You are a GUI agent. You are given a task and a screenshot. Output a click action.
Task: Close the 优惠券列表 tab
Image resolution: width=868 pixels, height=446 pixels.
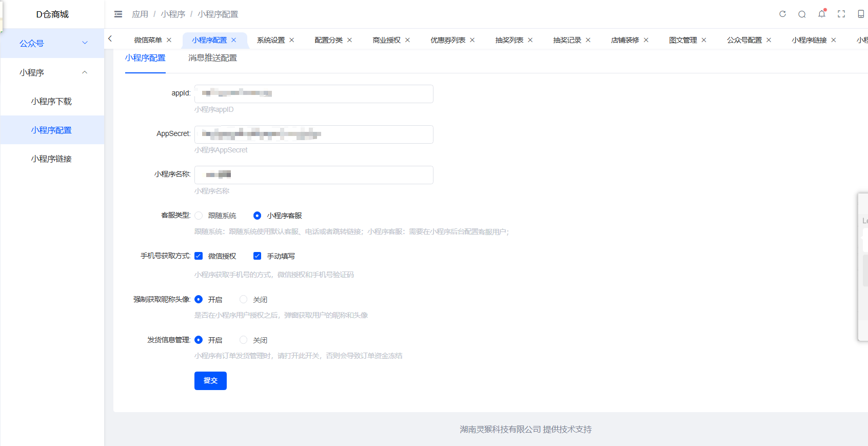click(x=472, y=40)
